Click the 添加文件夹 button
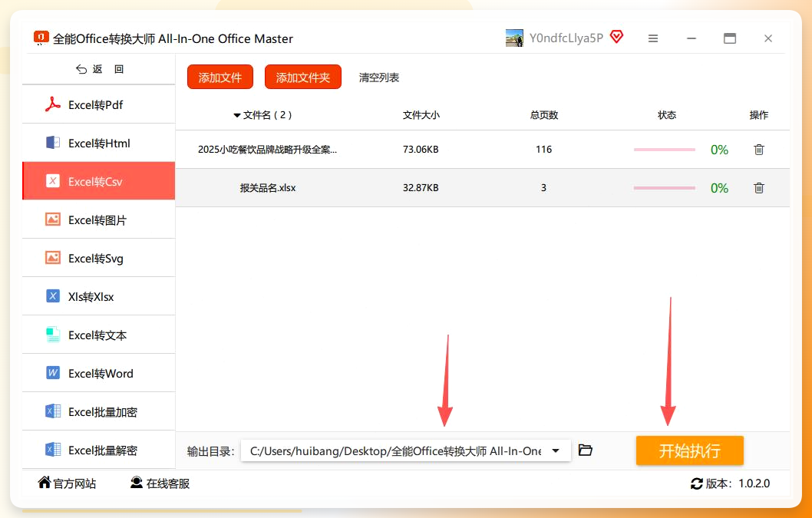Viewport: 812px width, 518px height. point(303,78)
